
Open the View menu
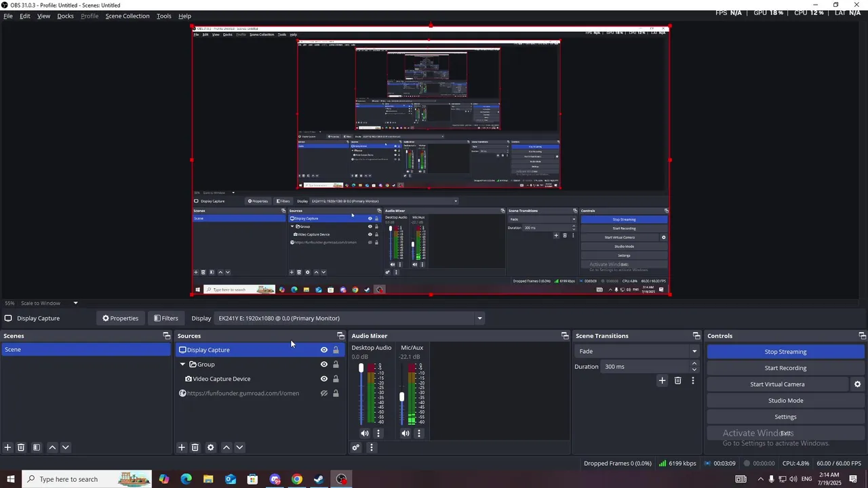pyautogui.click(x=43, y=16)
